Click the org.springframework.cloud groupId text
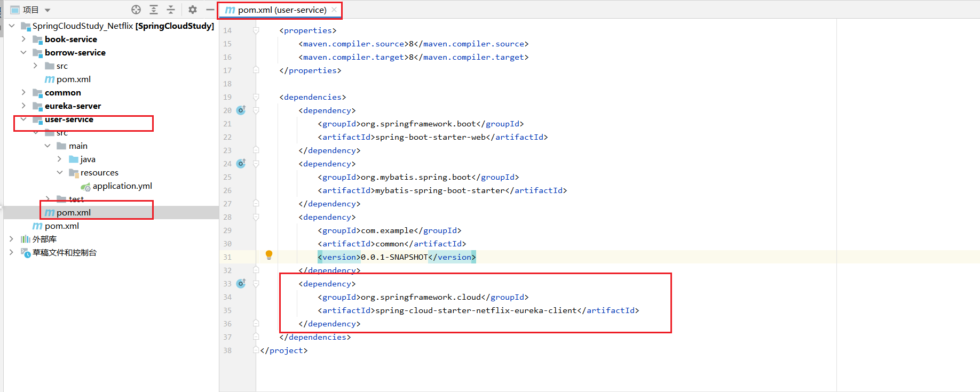980x392 pixels. pyautogui.click(x=421, y=297)
